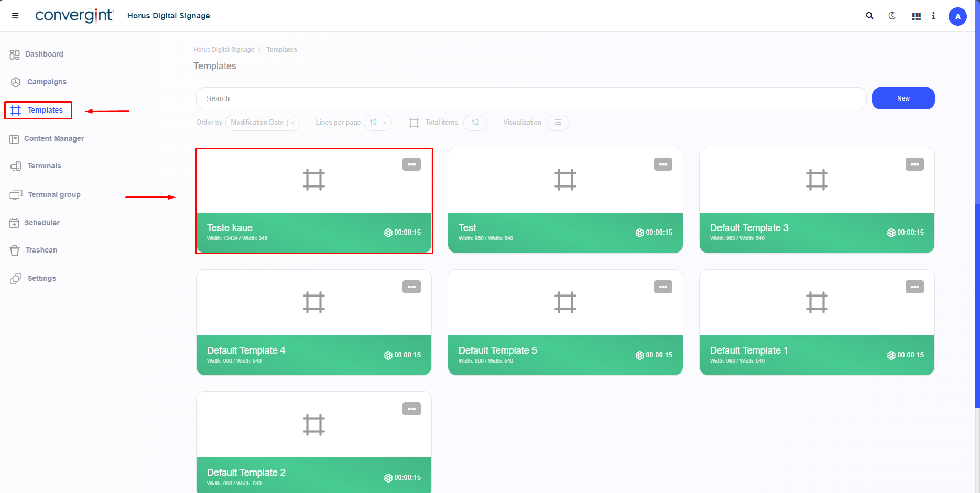
Task: Open the user avatar menu
Action: (x=957, y=16)
